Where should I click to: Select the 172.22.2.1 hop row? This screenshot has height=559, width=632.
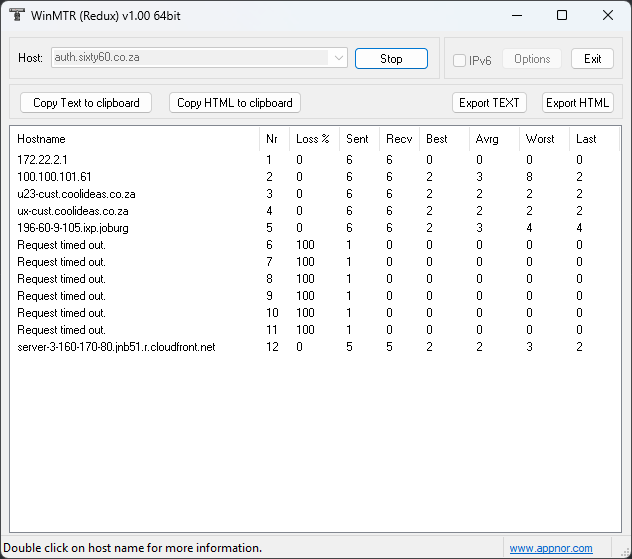(x=315, y=160)
